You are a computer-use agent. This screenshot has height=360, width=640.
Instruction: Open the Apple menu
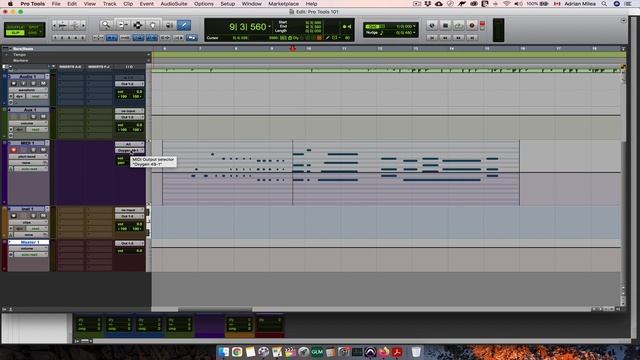click(10, 4)
